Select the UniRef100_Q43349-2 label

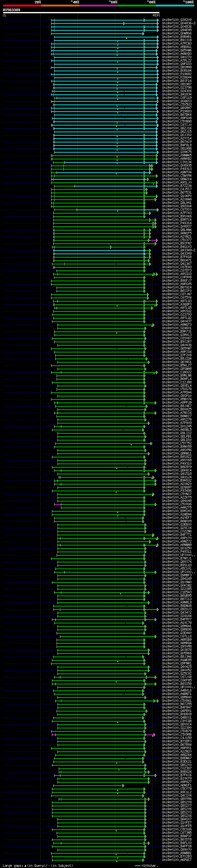pyautogui.click(x=179, y=250)
